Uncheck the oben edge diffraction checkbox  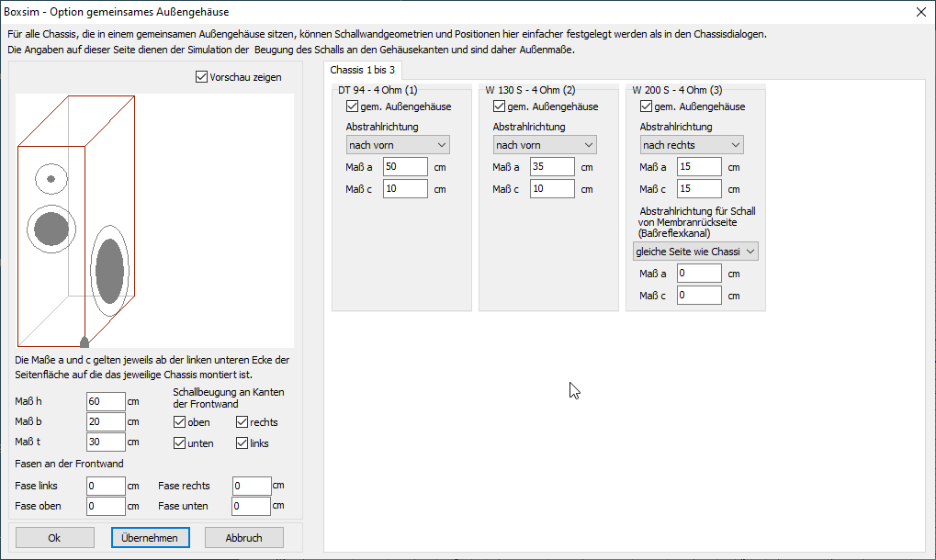pos(179,422)
